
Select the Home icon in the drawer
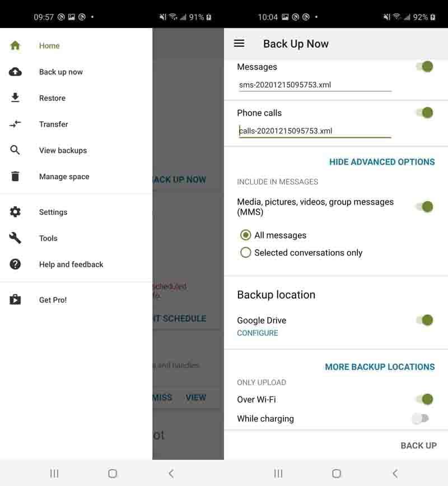[x=15, y=45]
